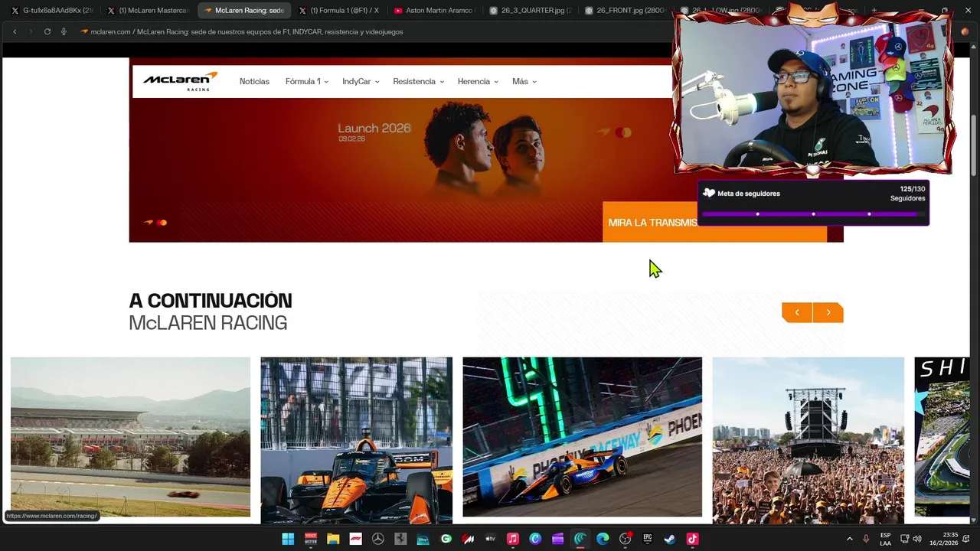Open the Noticias menu item

(254, 81)
